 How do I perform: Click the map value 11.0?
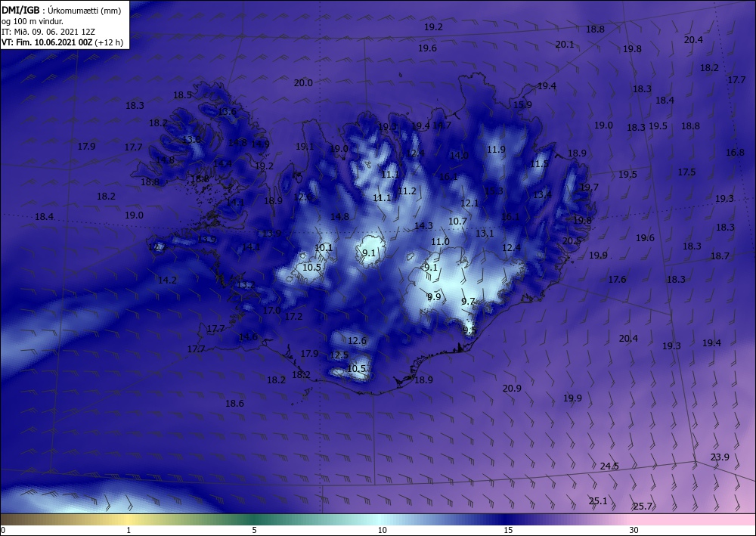coord(440,242)
